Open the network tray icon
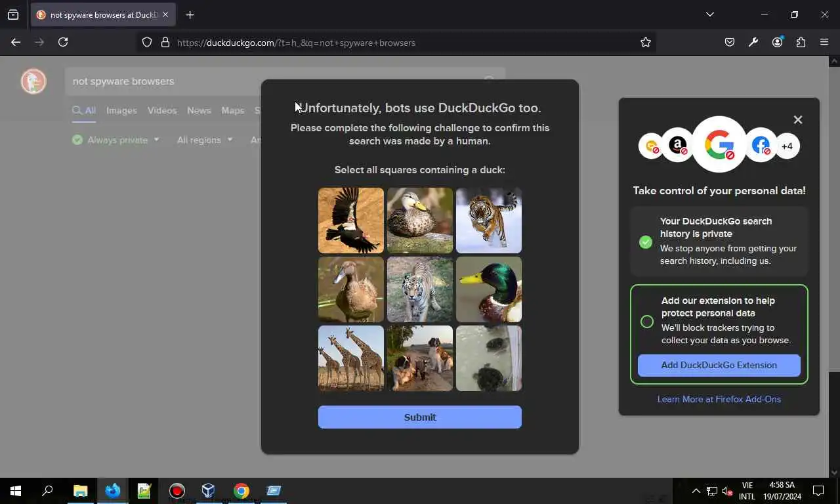Screen dimensions: 840x504 (x=712, y=491)
